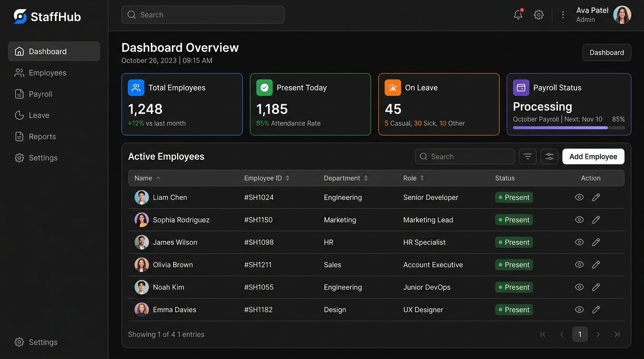644x359 pixels.
Task: Edit Sophia Rodriguez with pencil icon
Action: [596, 220]
